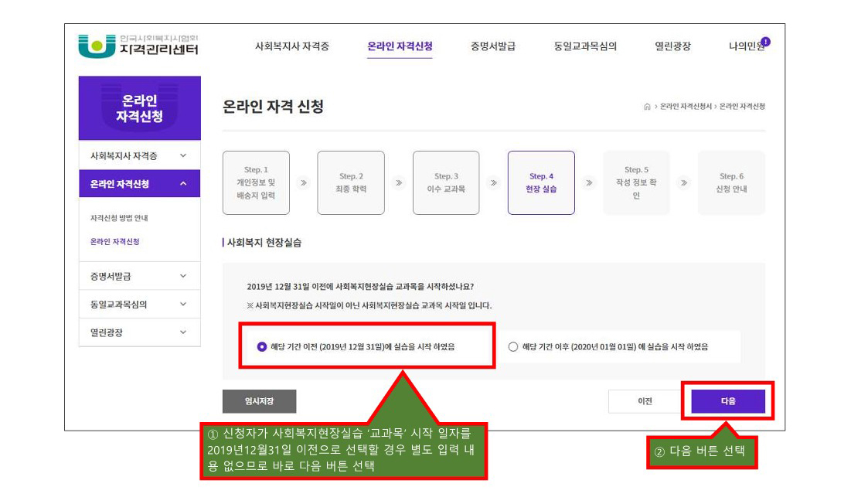This screenshot has height=504, width=868.
Task: Open the 증명서발급 top menu
Action: pos(492,46)
